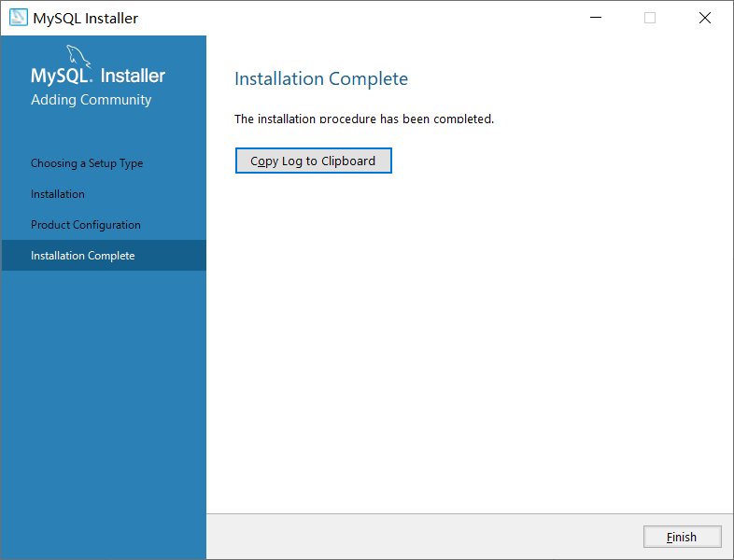The height and width of the screenshot is (560, 734).
Task: Click the Finish button
Action: [682, 537]
